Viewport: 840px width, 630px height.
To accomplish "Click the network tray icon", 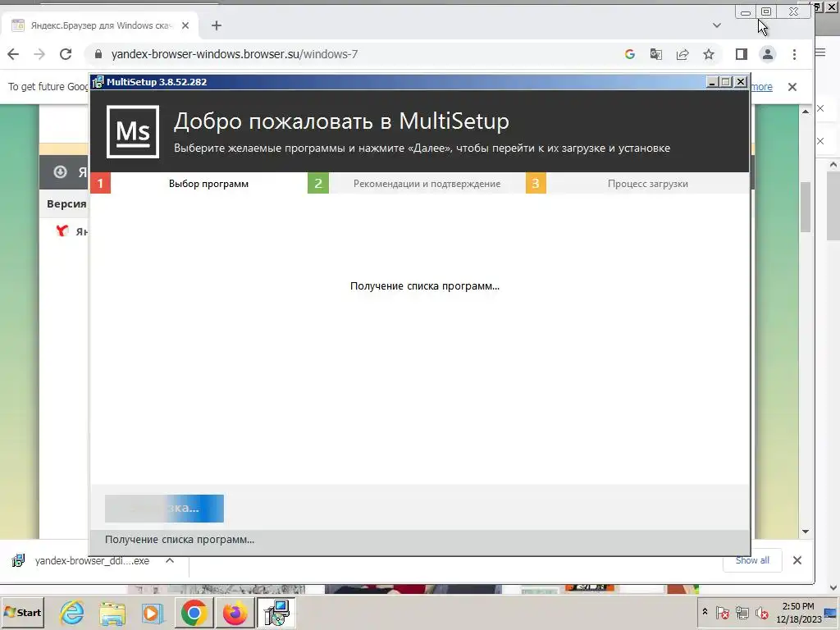I will (x=742, y=612).
